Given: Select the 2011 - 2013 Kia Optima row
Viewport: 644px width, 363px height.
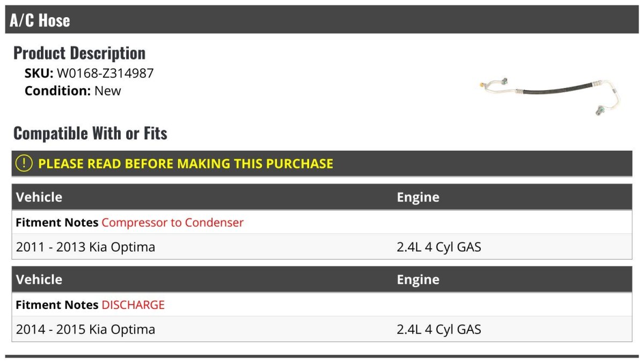Looking at the screenshot, I should pyautogui.click(x=322, y=247).
